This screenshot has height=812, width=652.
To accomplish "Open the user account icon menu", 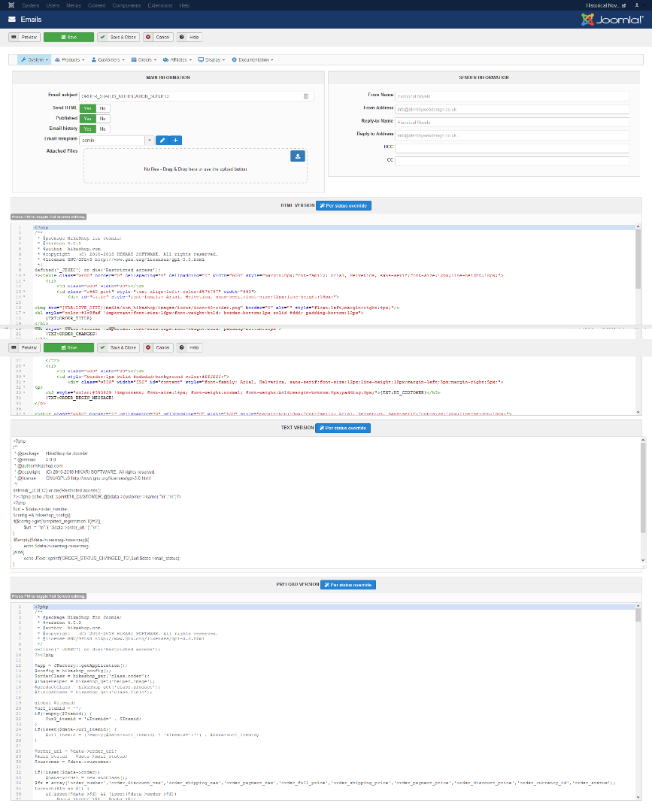I will coord(636,5).
